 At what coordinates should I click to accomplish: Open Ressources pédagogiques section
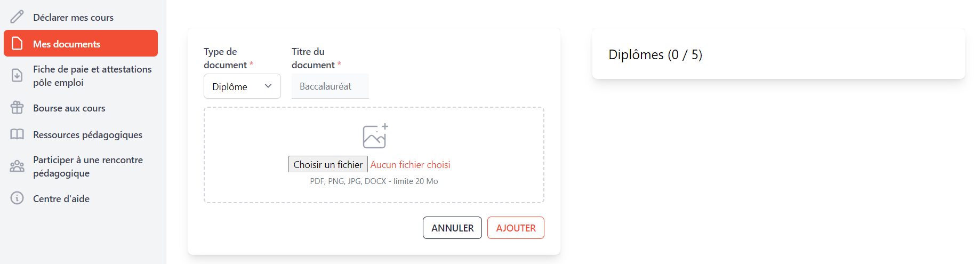pyautogui.click(x=87, y=135)
